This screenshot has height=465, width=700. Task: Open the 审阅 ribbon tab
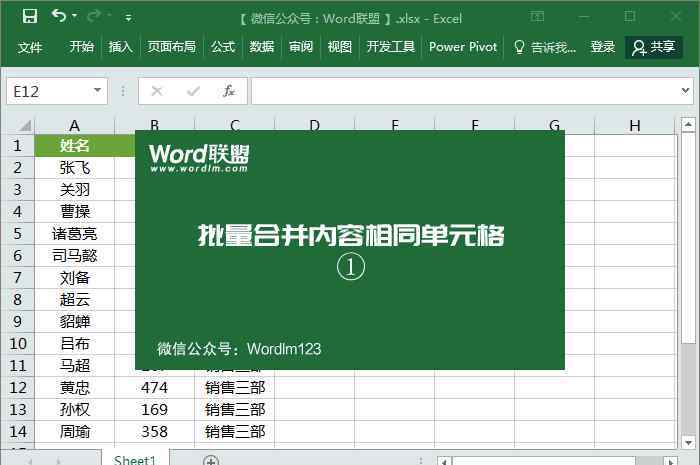pos(300,46)
